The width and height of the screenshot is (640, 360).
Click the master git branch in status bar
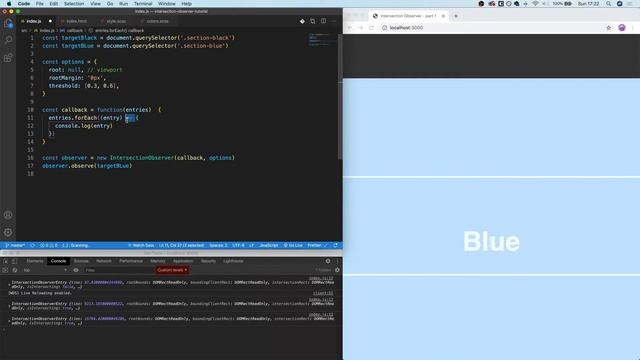click(x=15, y=245)
